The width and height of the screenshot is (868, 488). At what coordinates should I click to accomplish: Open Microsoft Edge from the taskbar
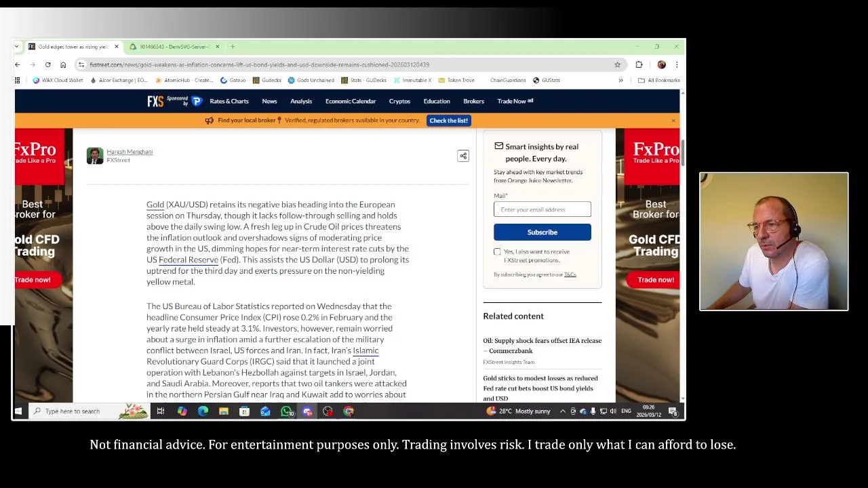[203, 411]
